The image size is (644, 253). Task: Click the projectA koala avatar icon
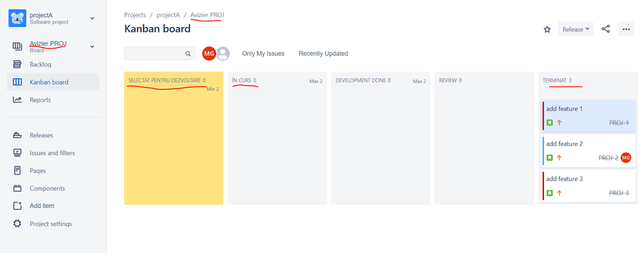coord(17,18)
